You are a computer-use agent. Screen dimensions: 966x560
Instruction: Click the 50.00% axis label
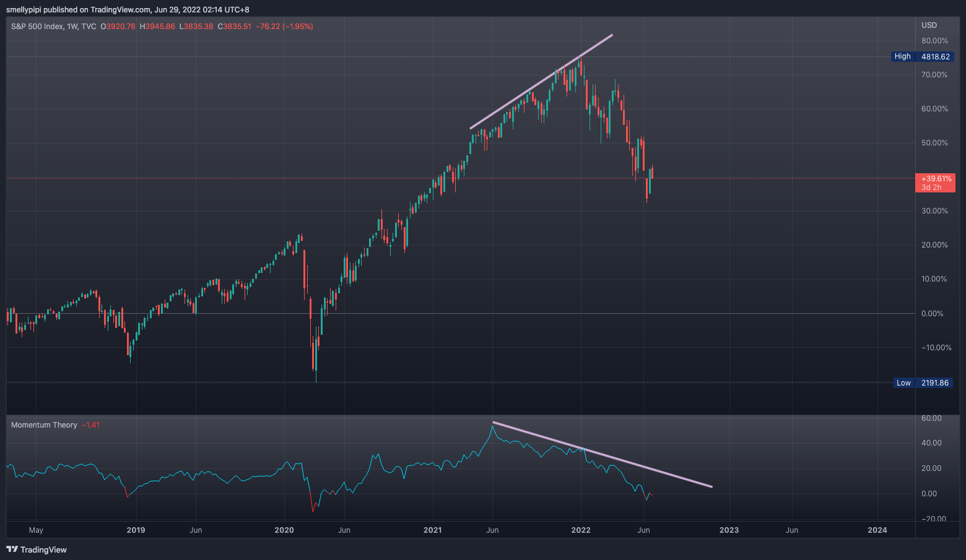coord(934,143)
